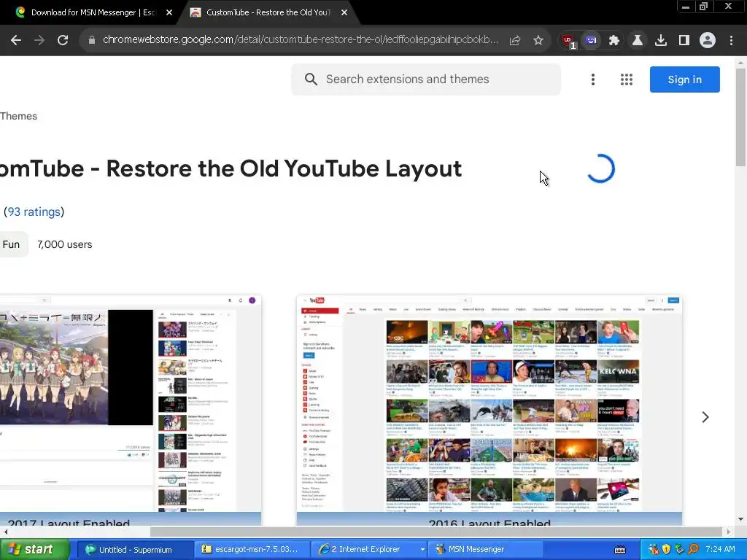The image size is (747, 560).
Task: Click the purple extension icon in toolbar
Action: (x=591, y=41)
